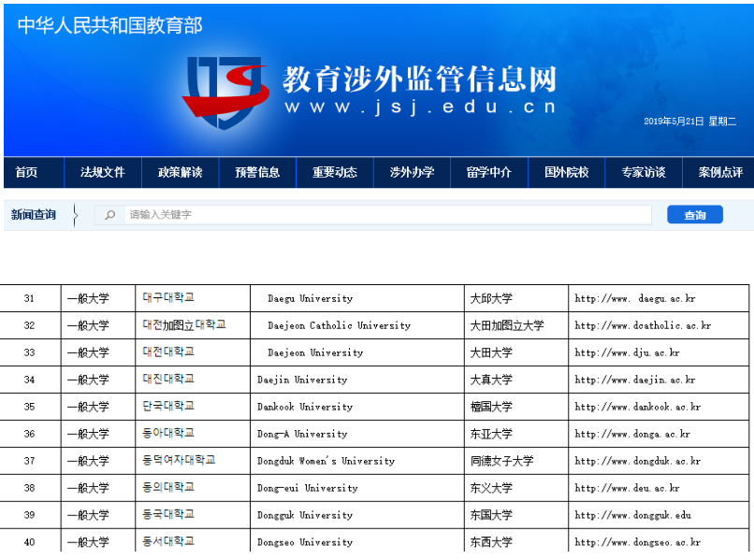754x560 pixels.
Task: Open the 法规文件 nav item
Action: 102,172
